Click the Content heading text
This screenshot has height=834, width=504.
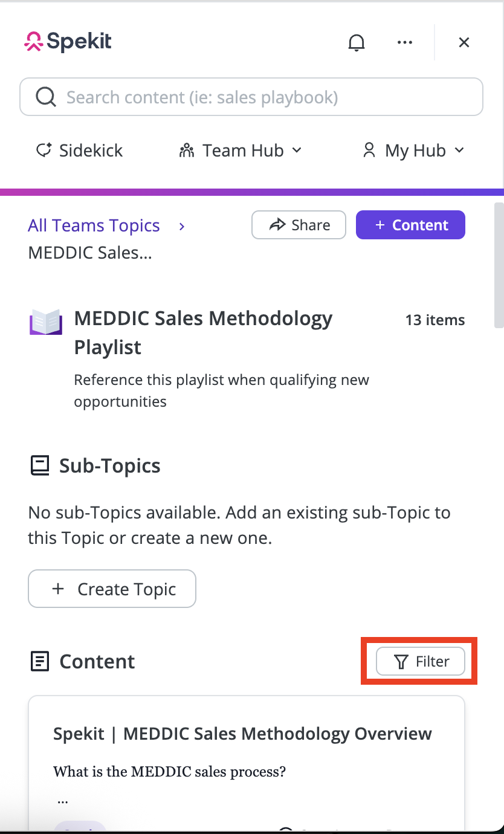[97, 661]
